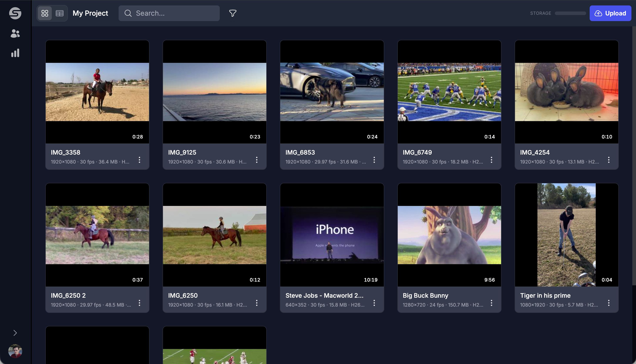The image size is (636, 364).
Task: Open the IMG_6749 football video thumbnail
Action: [449, 92]
